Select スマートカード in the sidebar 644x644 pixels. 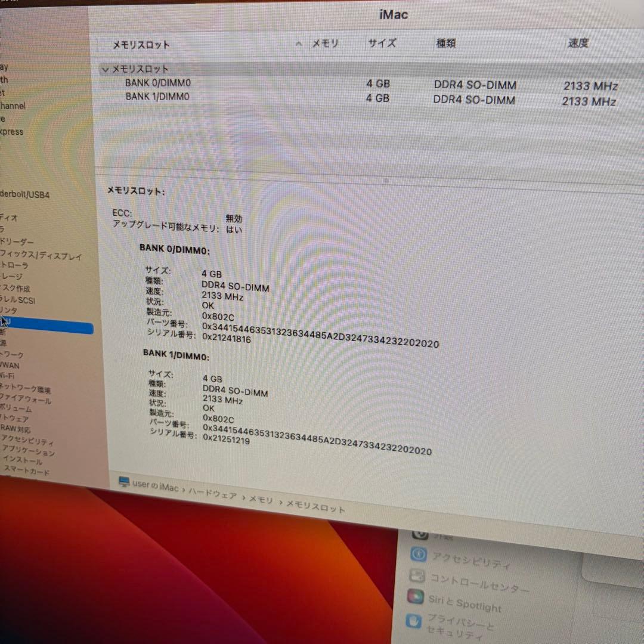point(27,470)
